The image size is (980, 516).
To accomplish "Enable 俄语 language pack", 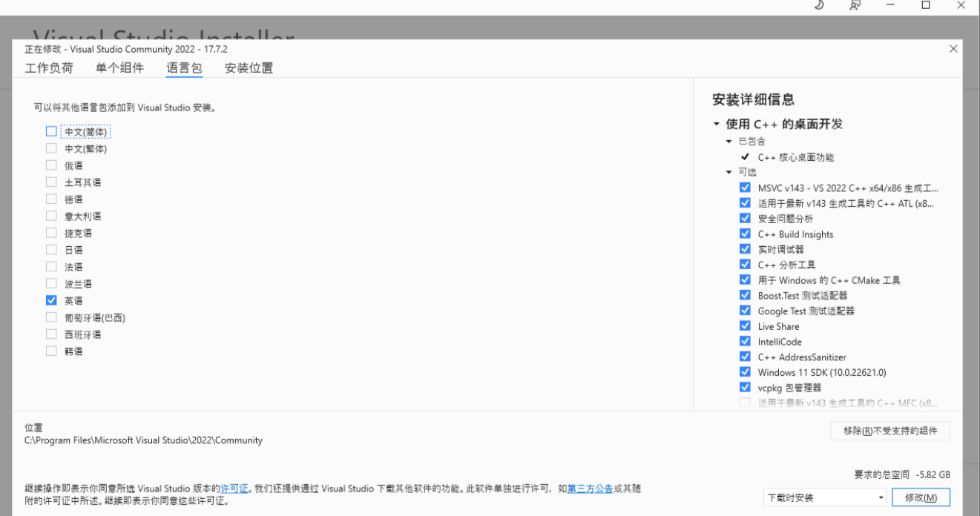I will coord(51,165).
